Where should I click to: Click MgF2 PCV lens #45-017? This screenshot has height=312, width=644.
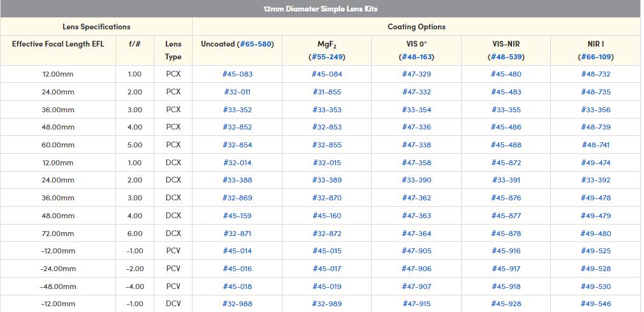[x=326, y=269]
